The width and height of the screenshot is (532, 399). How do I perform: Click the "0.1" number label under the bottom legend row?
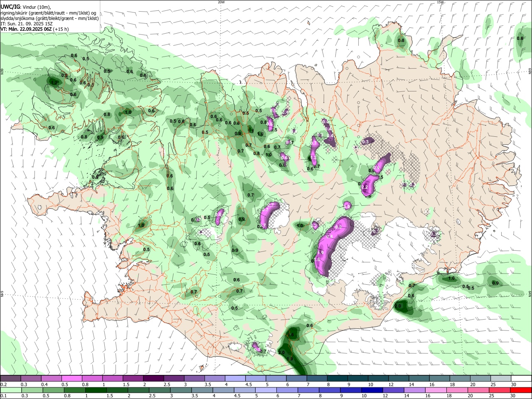pos(3,396)
